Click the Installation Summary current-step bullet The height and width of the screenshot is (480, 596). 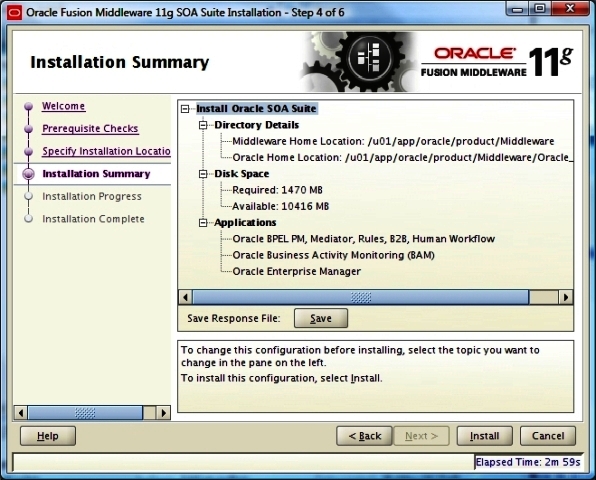[x=29, y=174]
